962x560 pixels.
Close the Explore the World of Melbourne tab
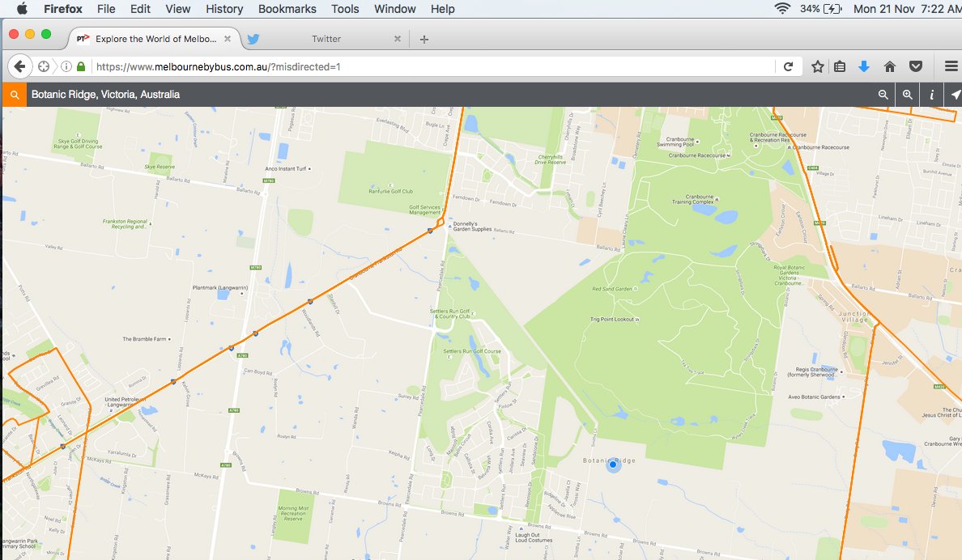pos(227,39)
